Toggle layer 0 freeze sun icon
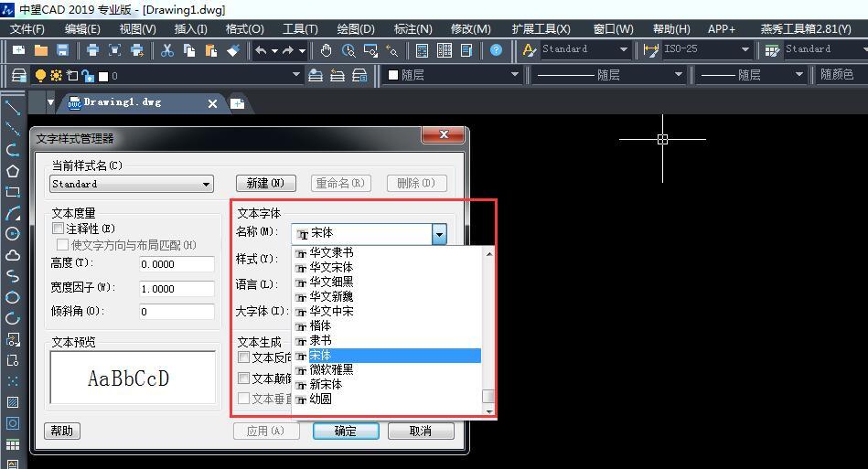The width and height of the screenshot is (868, 469). point(56,75)
